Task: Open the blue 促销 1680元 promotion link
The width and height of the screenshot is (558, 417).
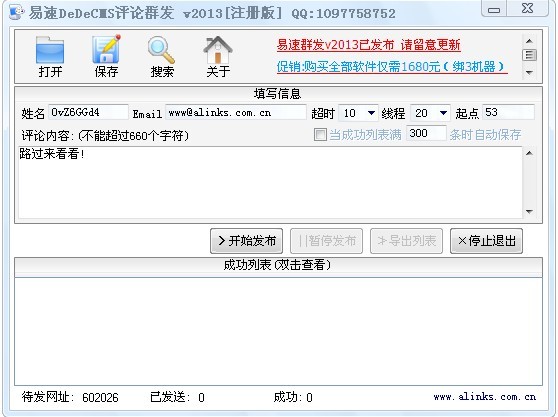Action: click(392, 67)
